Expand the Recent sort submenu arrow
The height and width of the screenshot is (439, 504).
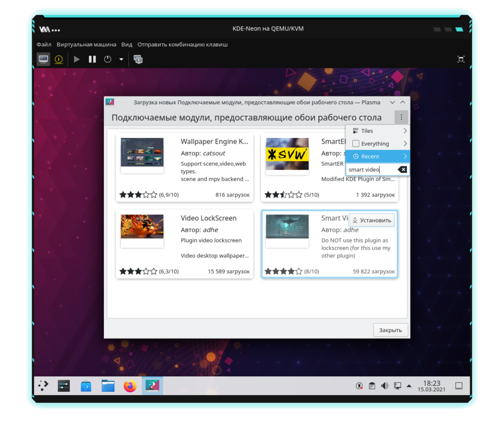tap(405, 157)
